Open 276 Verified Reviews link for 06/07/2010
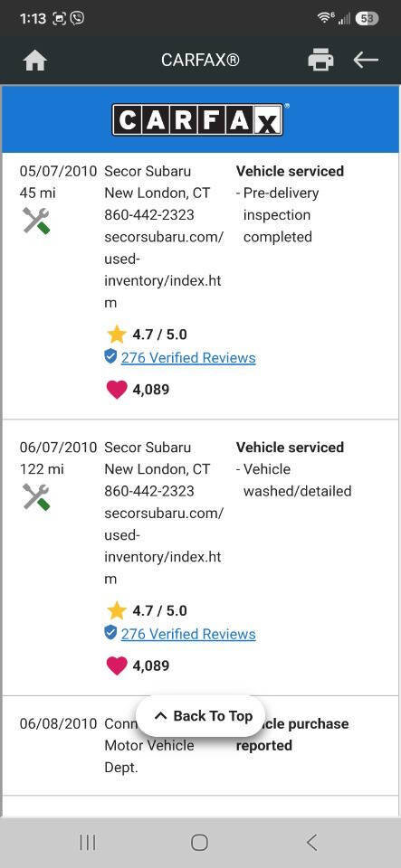This screenshot has width=401, height=868. coord(188,634)
